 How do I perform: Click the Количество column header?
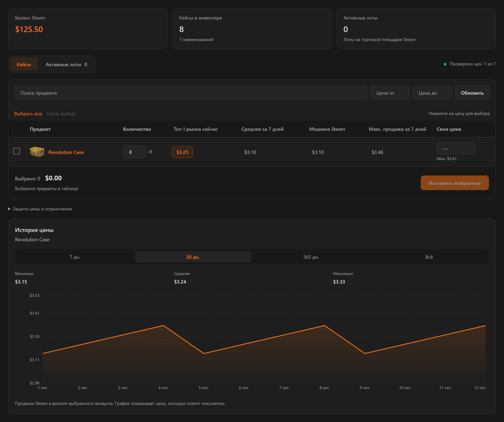coord(137,129)
